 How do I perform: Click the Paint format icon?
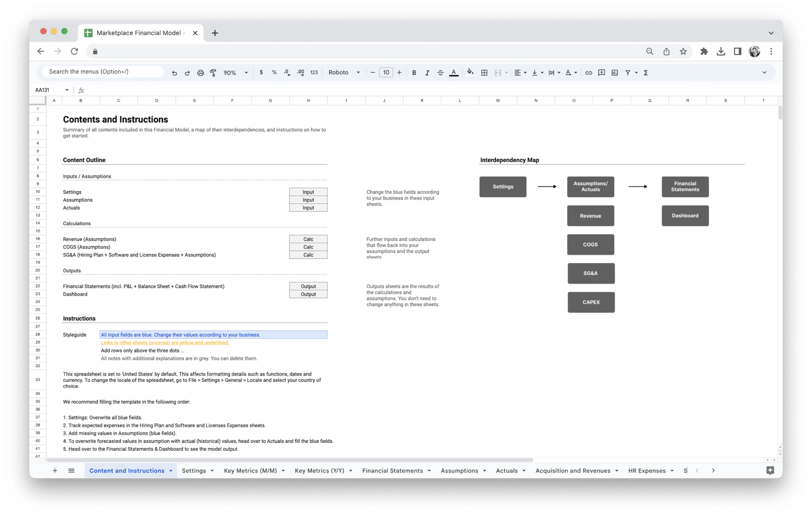tap(213, 72)
